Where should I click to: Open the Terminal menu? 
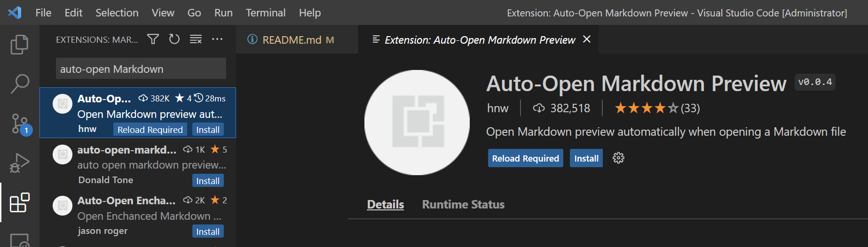[x=266, y=13]
